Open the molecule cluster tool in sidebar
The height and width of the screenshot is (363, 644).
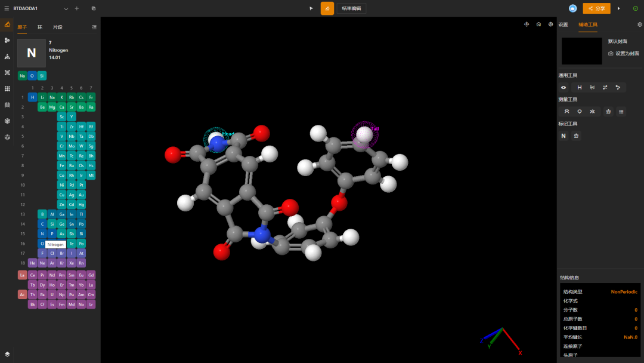(x=7, y=40)
